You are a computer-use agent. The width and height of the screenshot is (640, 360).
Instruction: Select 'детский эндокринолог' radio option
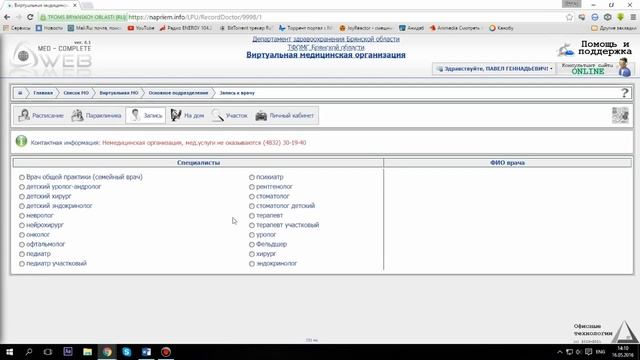[22, 206]
